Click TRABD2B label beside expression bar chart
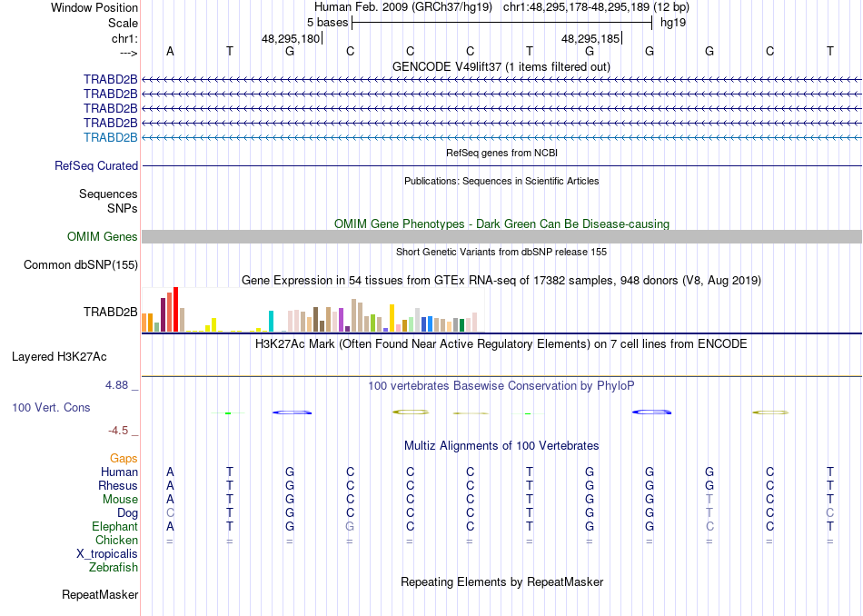 point(111,313)
